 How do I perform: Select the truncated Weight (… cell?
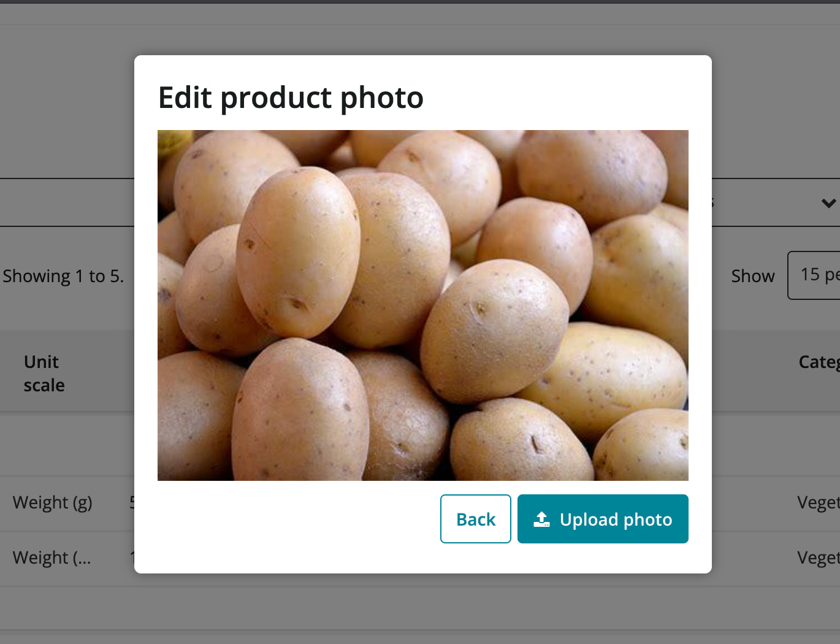point(52,558)
